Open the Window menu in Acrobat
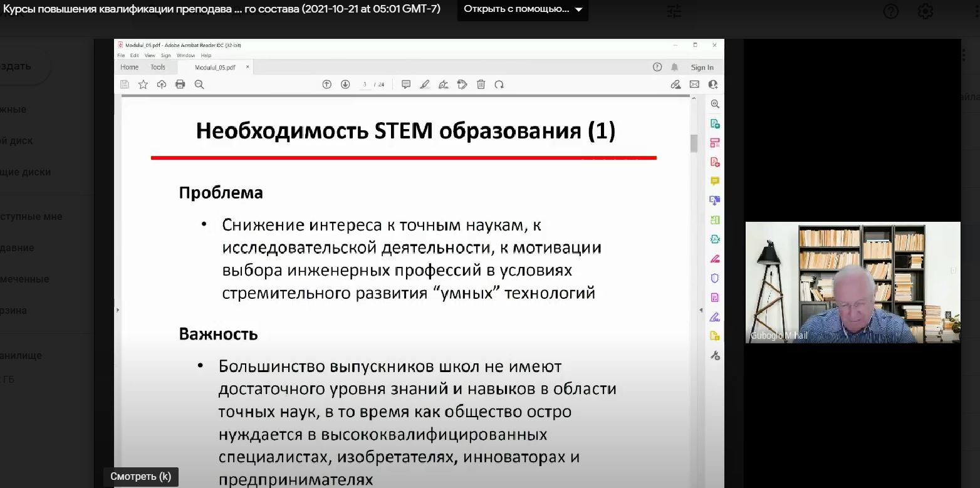 [x=185, y=56]
